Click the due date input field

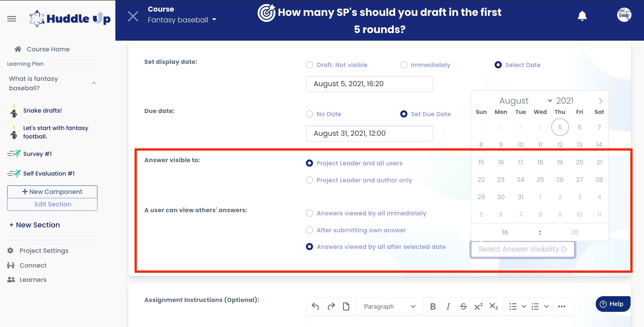click(369, 133)
